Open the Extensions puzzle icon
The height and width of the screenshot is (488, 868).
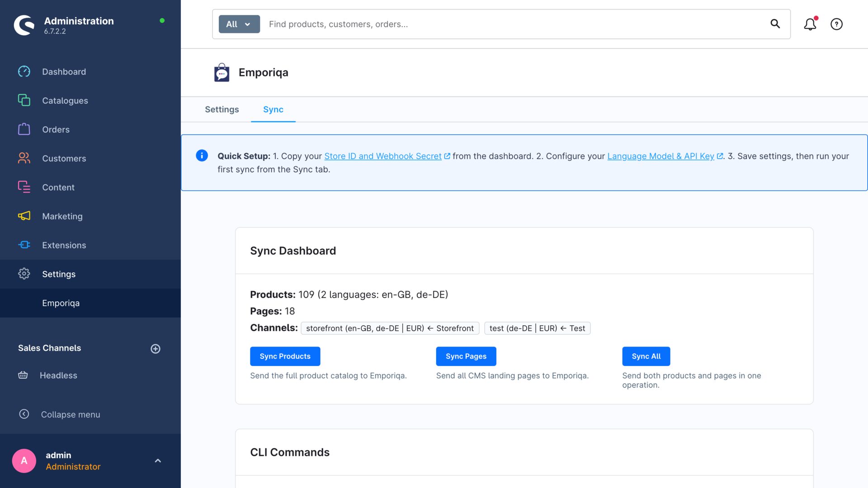24,245
